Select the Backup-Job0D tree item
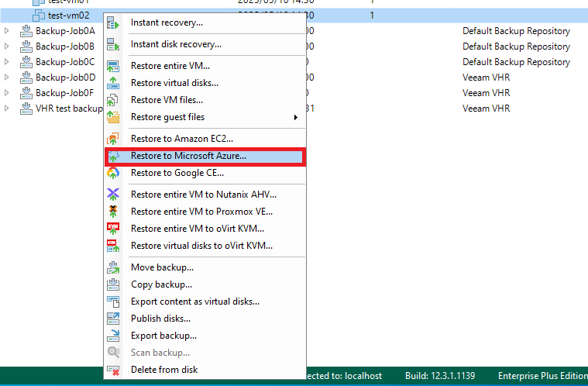The width and height of the screenshot is (588, 386). [66, 78]
